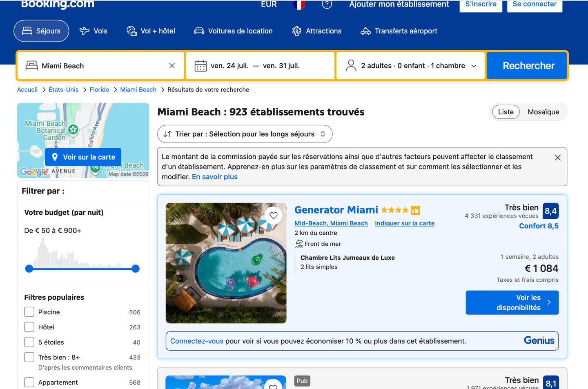The width and height of the screenshot is (588, 389).
Task: Click the Rechercher button
Action: point(527,66)
